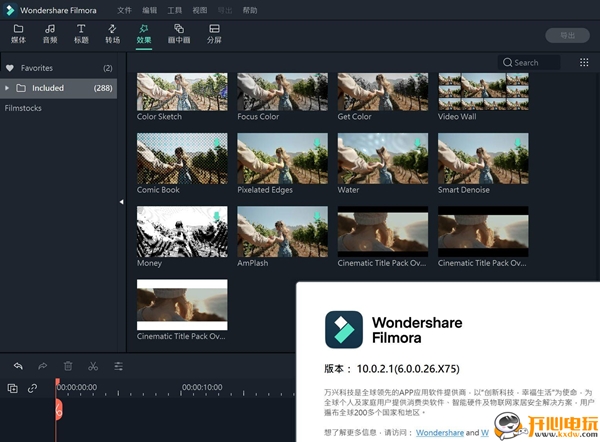Click the Filmora logo in About dialog
Screen dimensions: 600x442
(x=344, y=329)
